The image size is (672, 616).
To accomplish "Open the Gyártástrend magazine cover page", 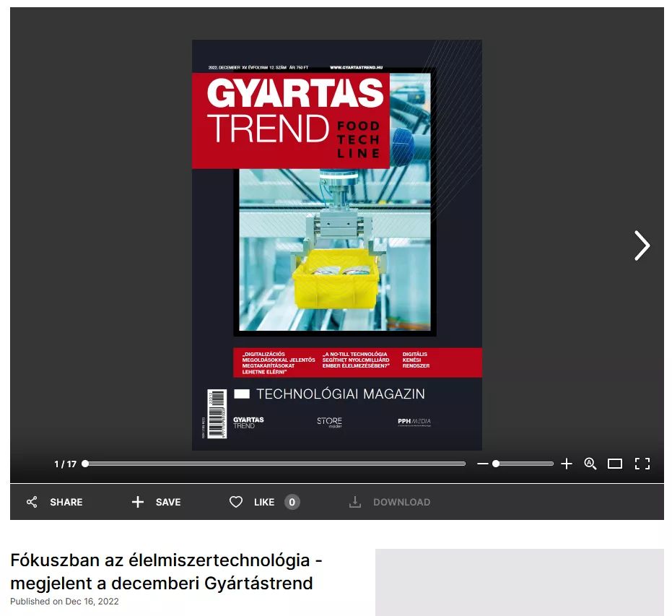I will coord(337,246).
